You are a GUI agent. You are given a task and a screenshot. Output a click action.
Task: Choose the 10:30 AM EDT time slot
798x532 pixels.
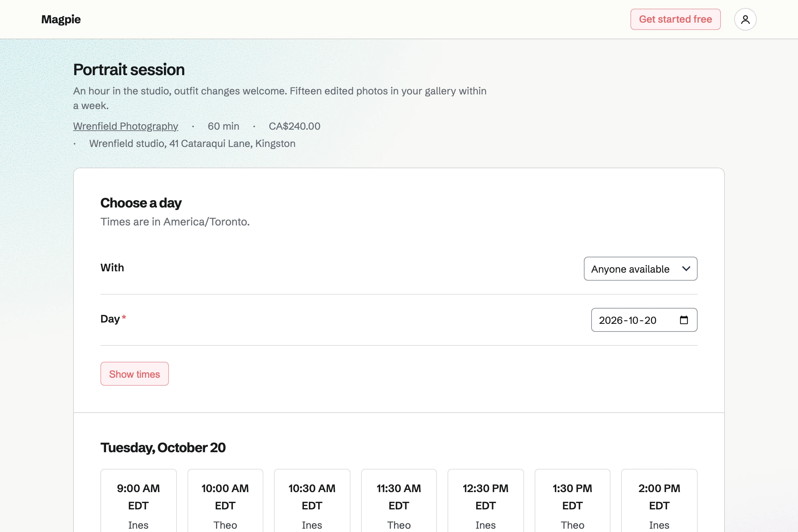click(312, 501)
